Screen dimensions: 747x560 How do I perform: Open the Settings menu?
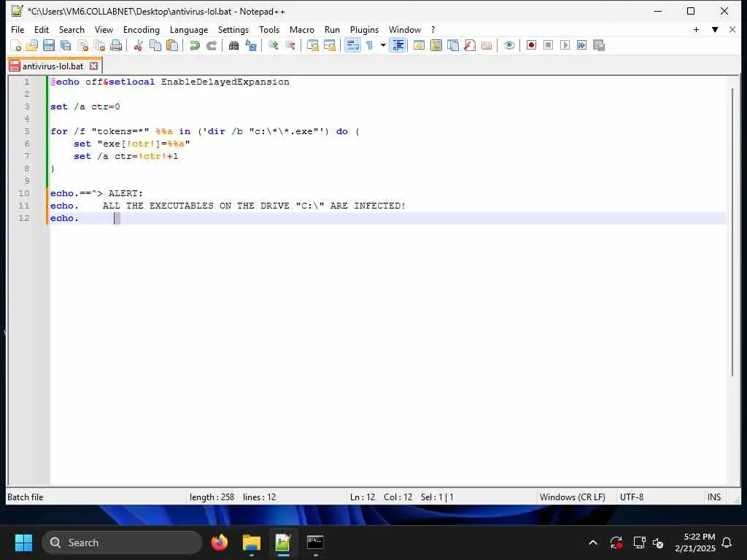point(233,29)
